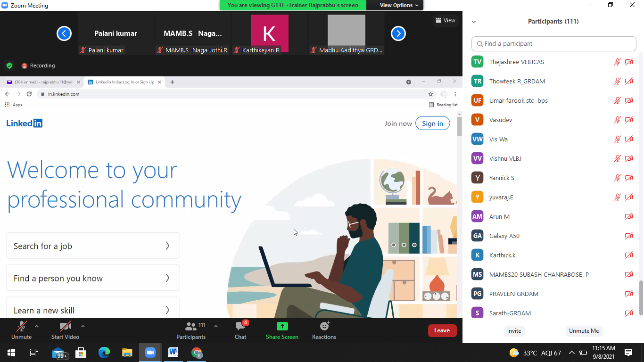Open the View layout menu
The height and width of the screenshot is (362, 644).
pos(446,20)
